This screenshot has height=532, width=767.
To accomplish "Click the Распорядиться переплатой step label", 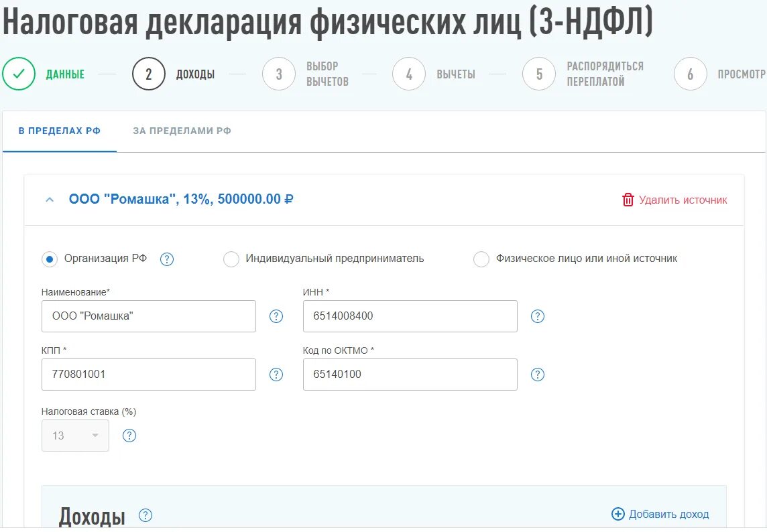I will coord(605,74).
